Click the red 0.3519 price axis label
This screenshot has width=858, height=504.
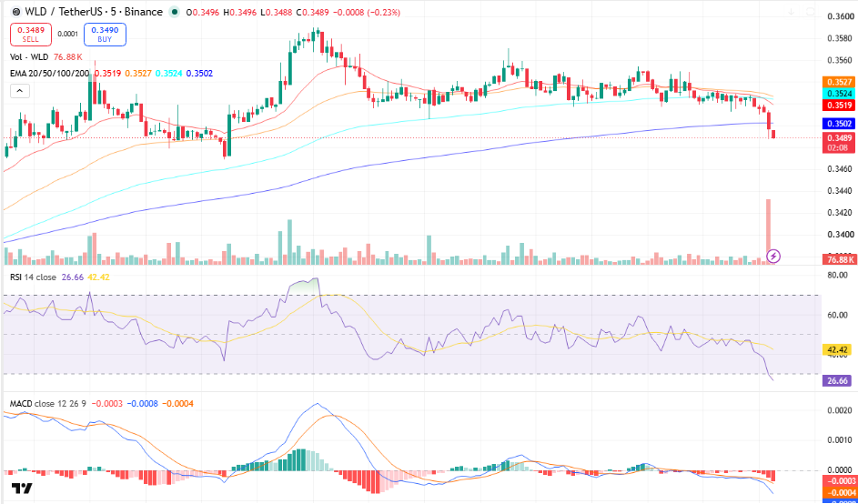[838, 104]
